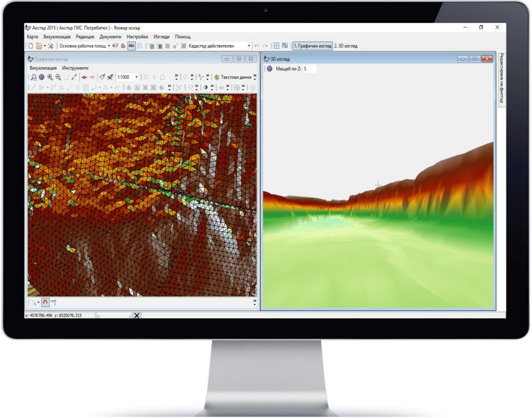Open the Настройки menu
This screenshot has height=418, width=532.
pos(137,37)
